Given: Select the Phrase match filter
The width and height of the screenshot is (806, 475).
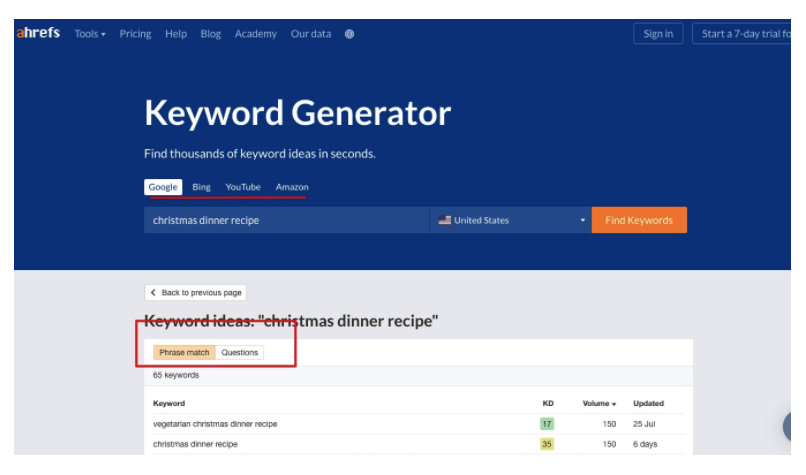Looking at the screenshot, I should pos(184,352).
